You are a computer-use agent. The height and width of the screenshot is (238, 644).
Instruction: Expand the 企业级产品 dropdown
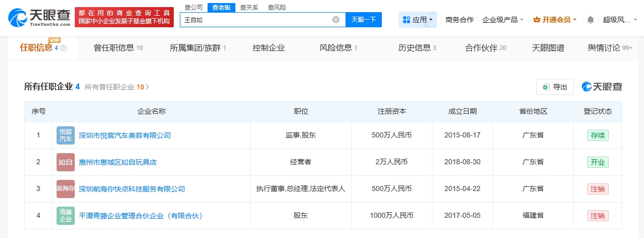tap(503, 20)
